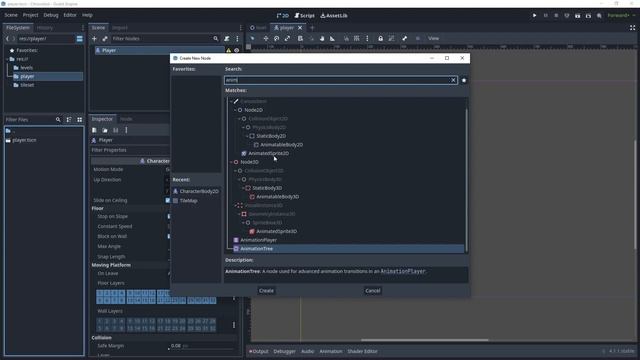Instantiate a child scene with link icon
Screen dimensions: 640x360
coord(105,38)
